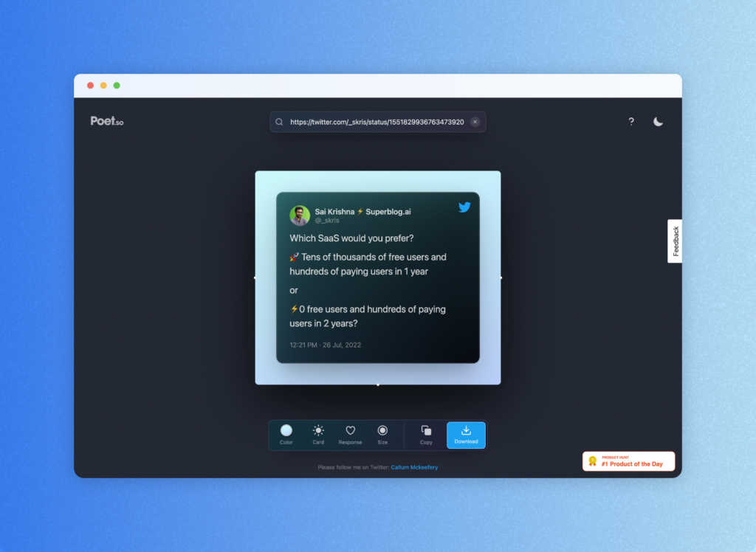Toggle Response heart icon in toolbar
Image resolution: width=756 pixels, height=552 pixels.
coord(351,431)
